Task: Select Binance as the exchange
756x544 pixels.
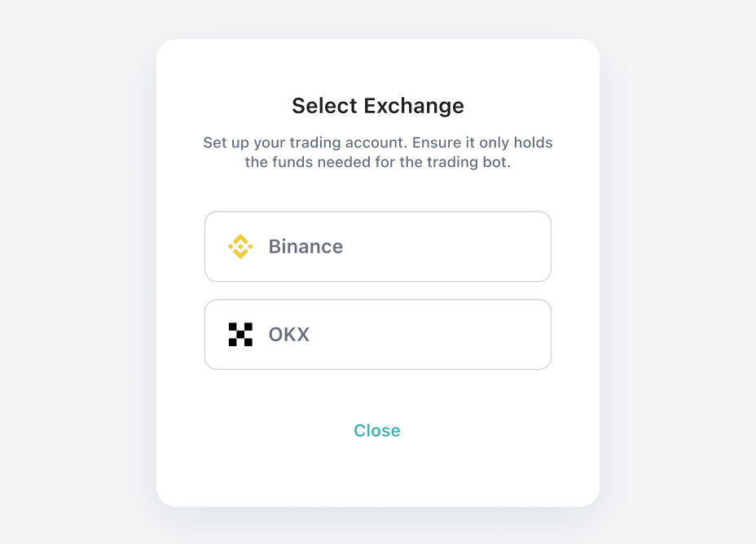Action: point(377,247)
